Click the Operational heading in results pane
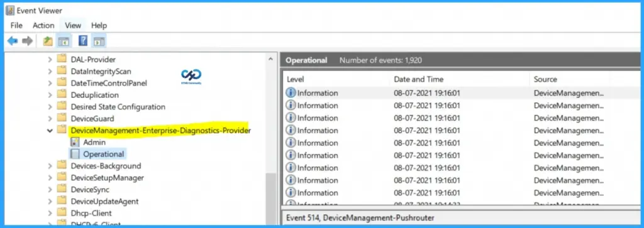Screen dimensions: 644x228 pos(306,60)
